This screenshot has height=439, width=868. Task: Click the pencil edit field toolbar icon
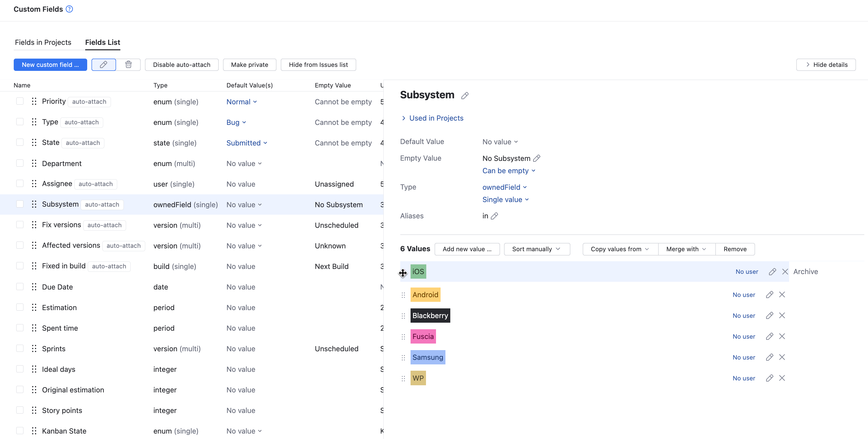103,65
